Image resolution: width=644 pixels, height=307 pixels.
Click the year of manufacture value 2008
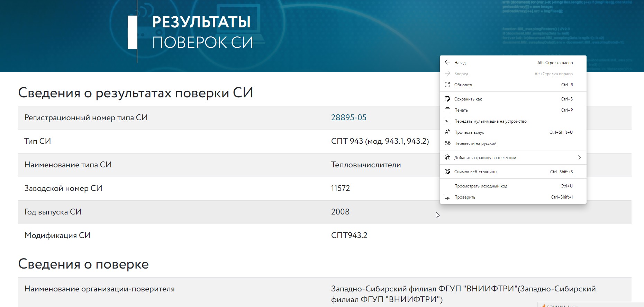point(340,212)
